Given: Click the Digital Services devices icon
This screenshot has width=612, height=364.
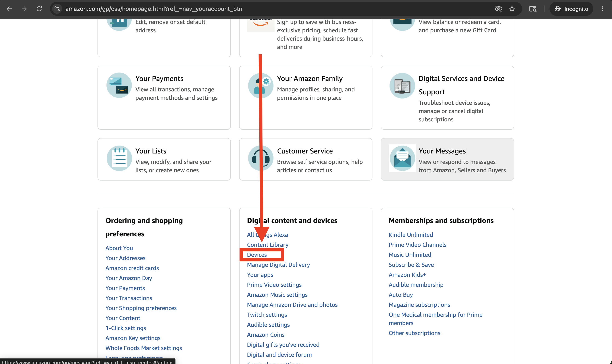Looking at the screenshot, I should [402, 86].
